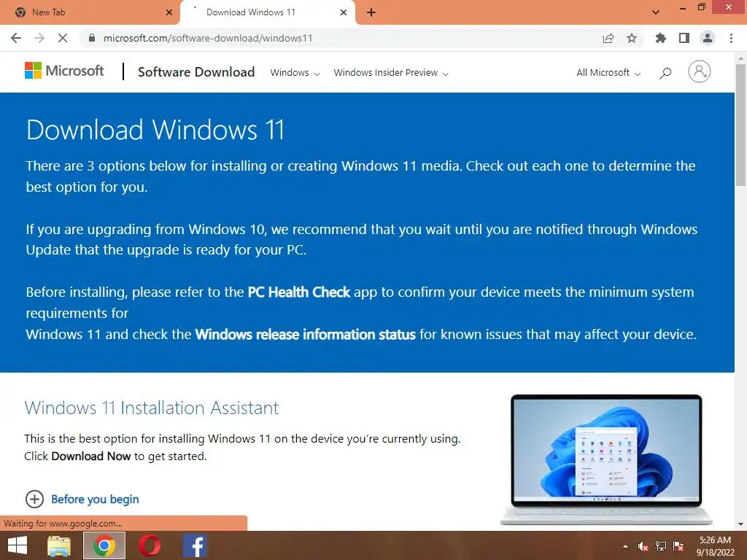This screenshot has width=747, height=560.
Task: Sign in via the account icon
Action: tap(700, 72)
